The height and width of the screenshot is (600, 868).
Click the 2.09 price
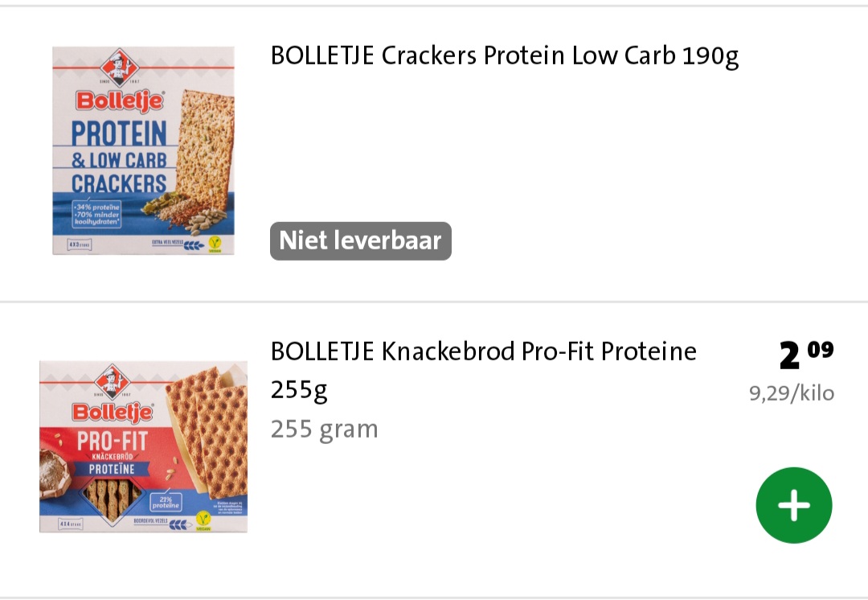[805, 355]
